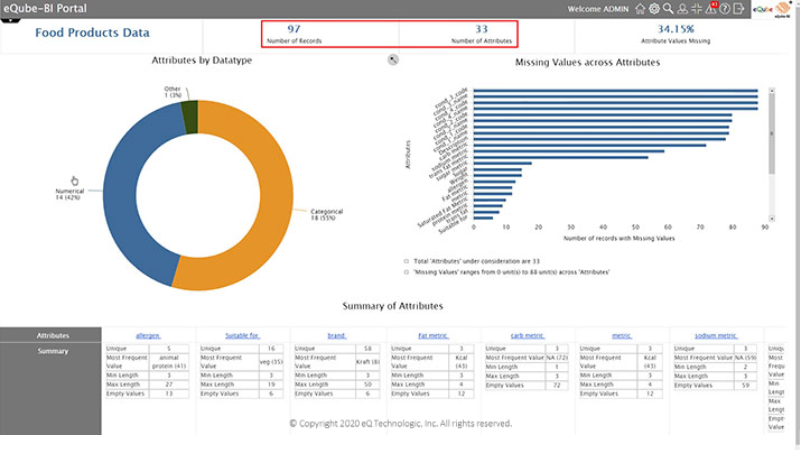Open the Fat metric attribute link
800x450 pixels.
point(433,335)
